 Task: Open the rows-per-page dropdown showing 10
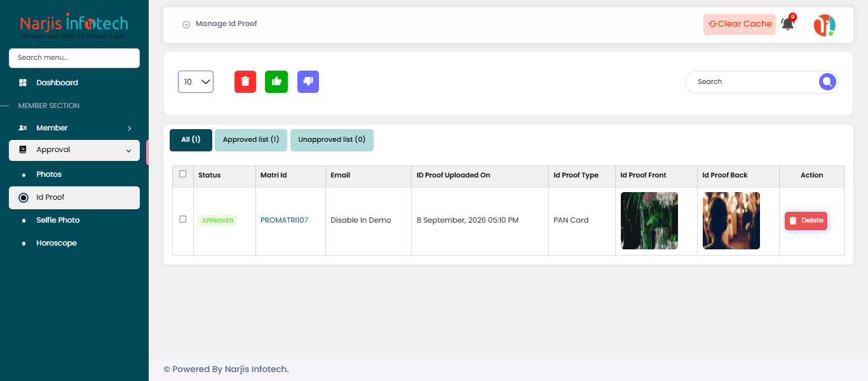click(196, 81)
